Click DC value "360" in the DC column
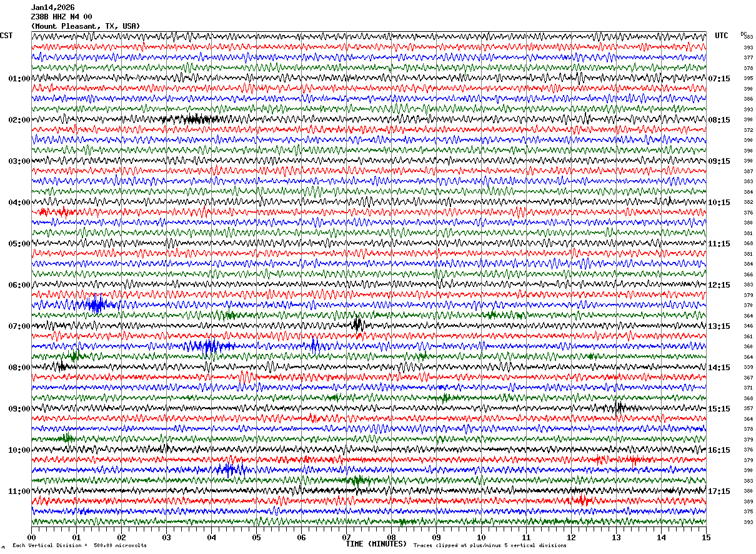This screenshot has height=554, width=756. point(748,347)
